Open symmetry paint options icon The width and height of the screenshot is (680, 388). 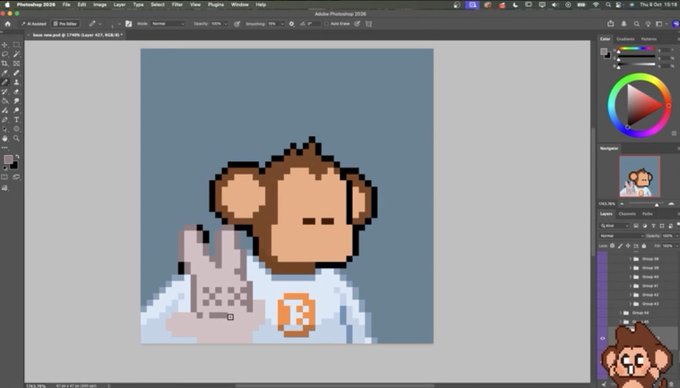[x=369, y=24]
